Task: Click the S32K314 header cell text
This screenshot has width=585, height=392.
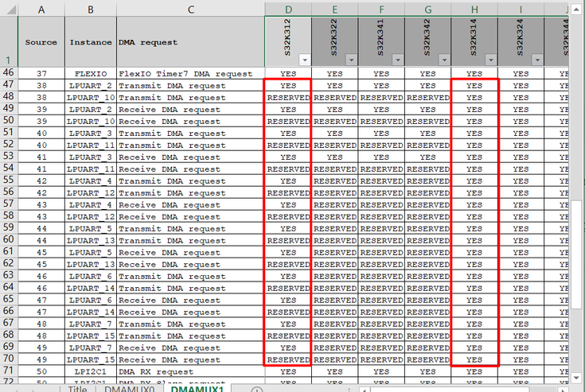Action: click(x=474, y=37)
